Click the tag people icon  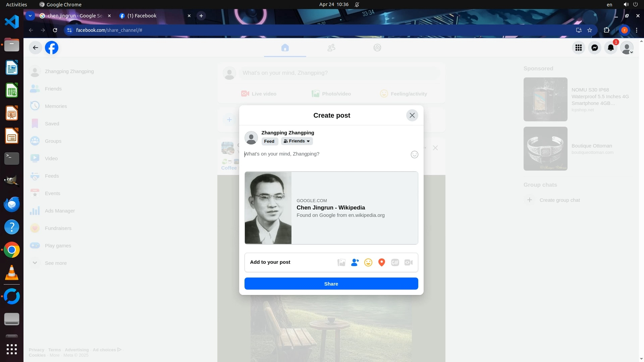coord(355,262)
